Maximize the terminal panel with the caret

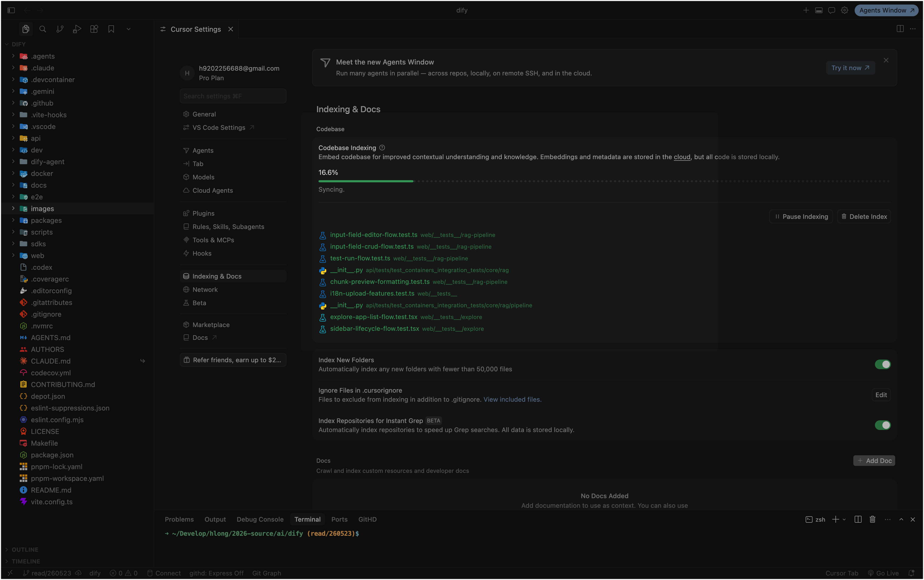pyautogui.click(x=901, y=519)
